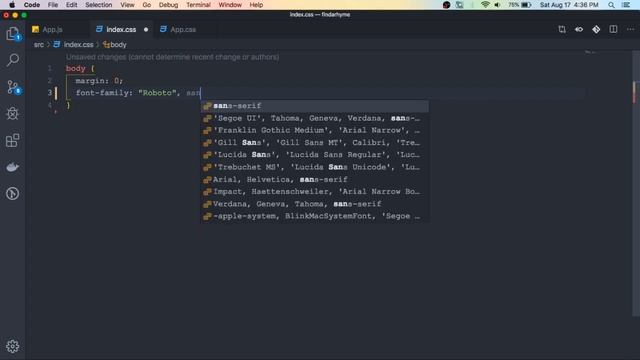Choose Arial, Helvetica, sans-serif suggestion
The height and width of the screenshot is (360, 640).
click(x=314, y=179)
